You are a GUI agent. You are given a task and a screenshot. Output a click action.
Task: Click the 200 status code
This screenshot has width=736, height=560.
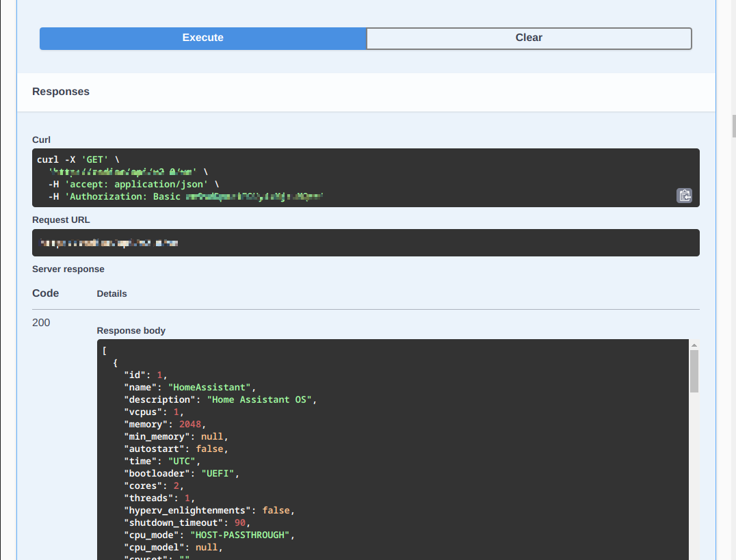tap(41, 323)
